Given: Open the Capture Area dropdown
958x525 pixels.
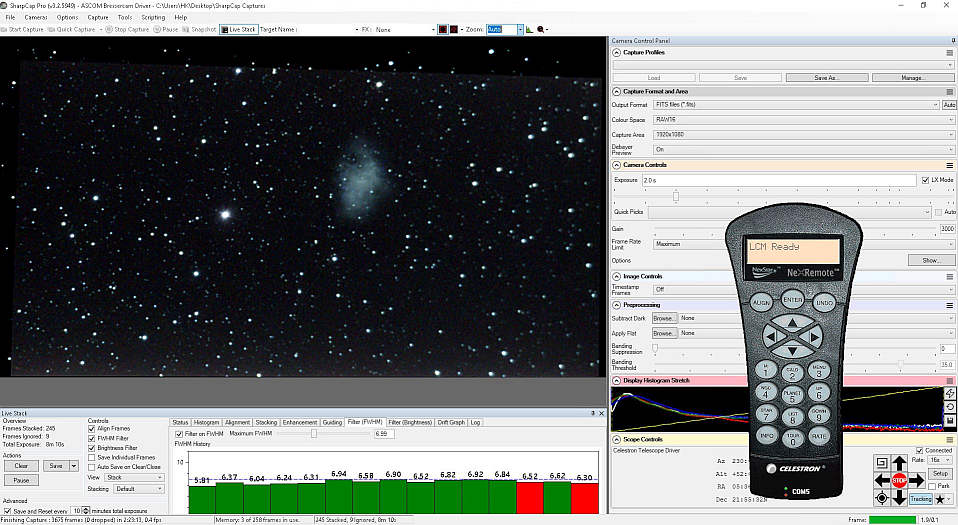Looking at the screenshot, I should [x=803, y=134].
